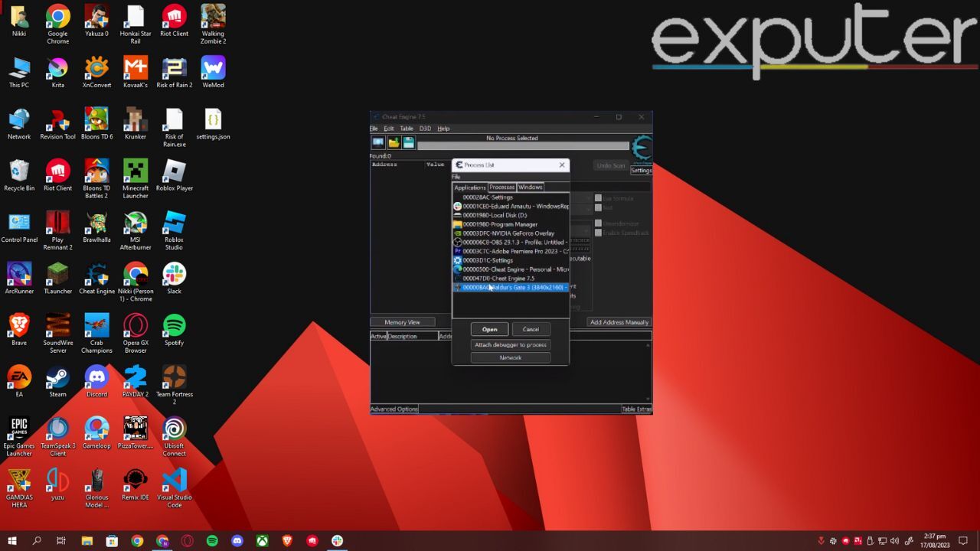Click Attach debugger to process button
The image size is (980, 551).
click(x=511, y=344)
